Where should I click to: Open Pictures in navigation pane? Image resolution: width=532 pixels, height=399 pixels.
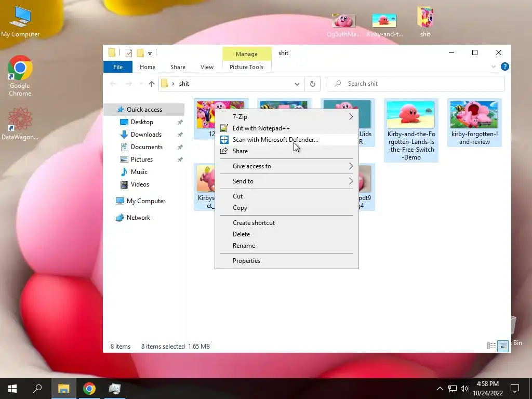pyautogui.click(x=141, y=159)
